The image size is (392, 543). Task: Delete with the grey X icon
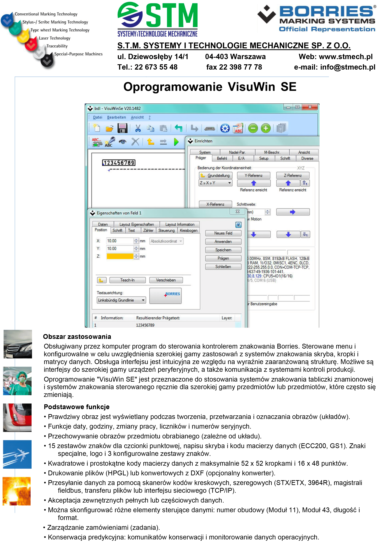pos(135,142)
